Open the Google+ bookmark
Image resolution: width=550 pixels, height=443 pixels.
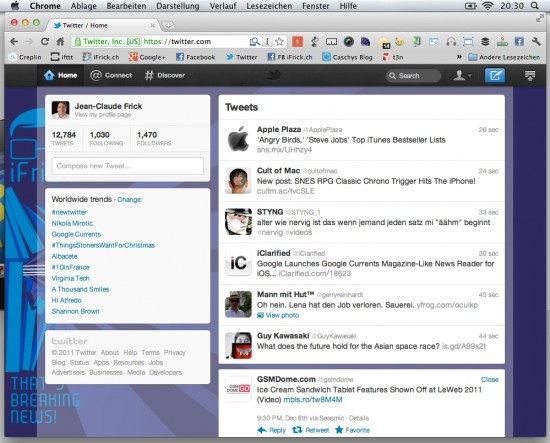tap(147, 57)
